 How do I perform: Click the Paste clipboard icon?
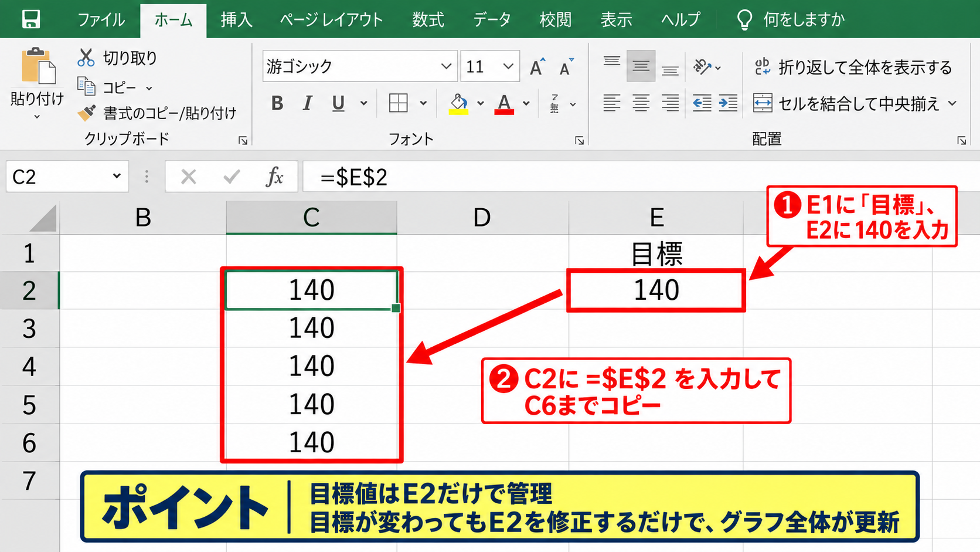38,66
